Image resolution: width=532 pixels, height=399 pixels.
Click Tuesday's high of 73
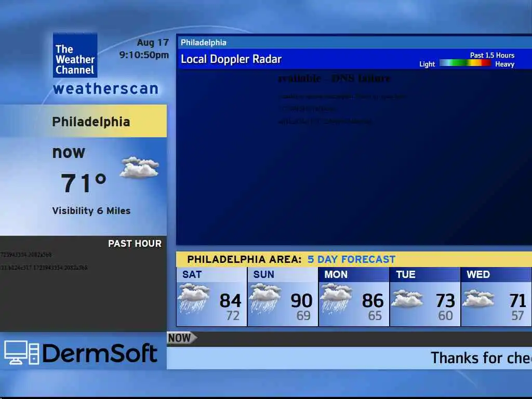click(445, 301)
